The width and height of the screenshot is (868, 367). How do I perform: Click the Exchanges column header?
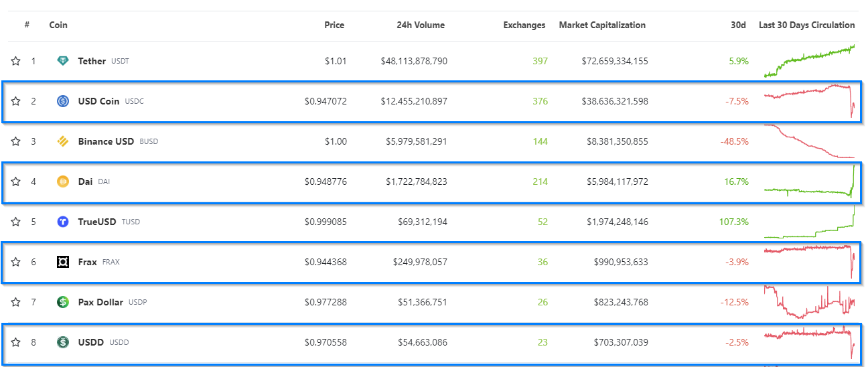(524, 25)
